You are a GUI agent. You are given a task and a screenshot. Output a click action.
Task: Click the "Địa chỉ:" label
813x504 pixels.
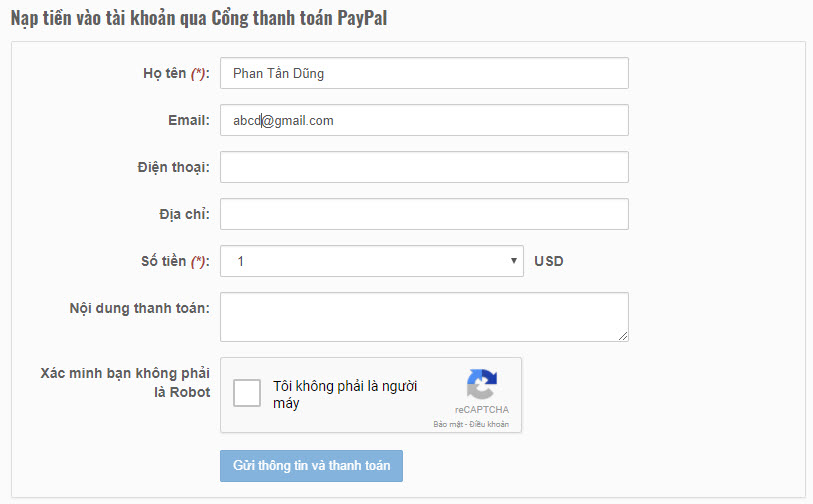click(185, 214)
